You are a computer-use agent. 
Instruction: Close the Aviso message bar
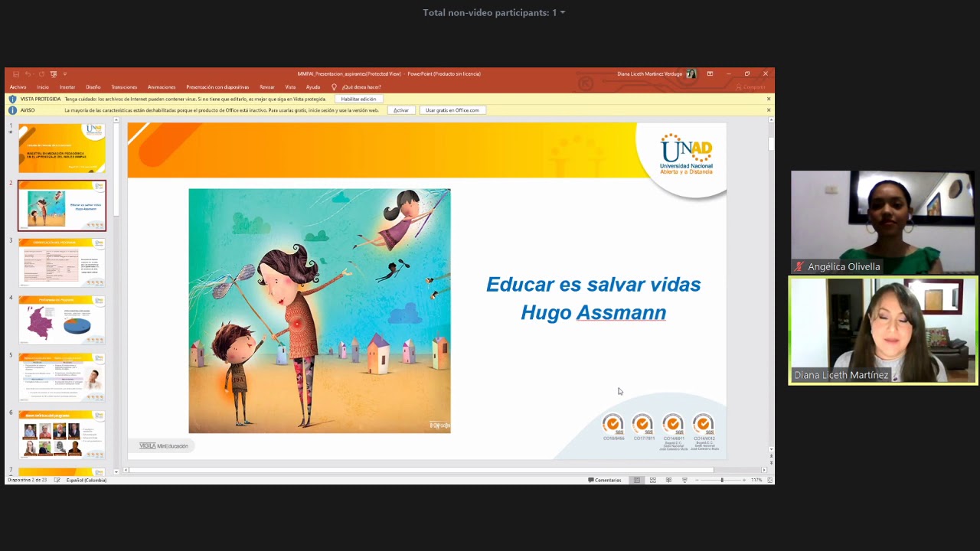[x=769, y=110]
